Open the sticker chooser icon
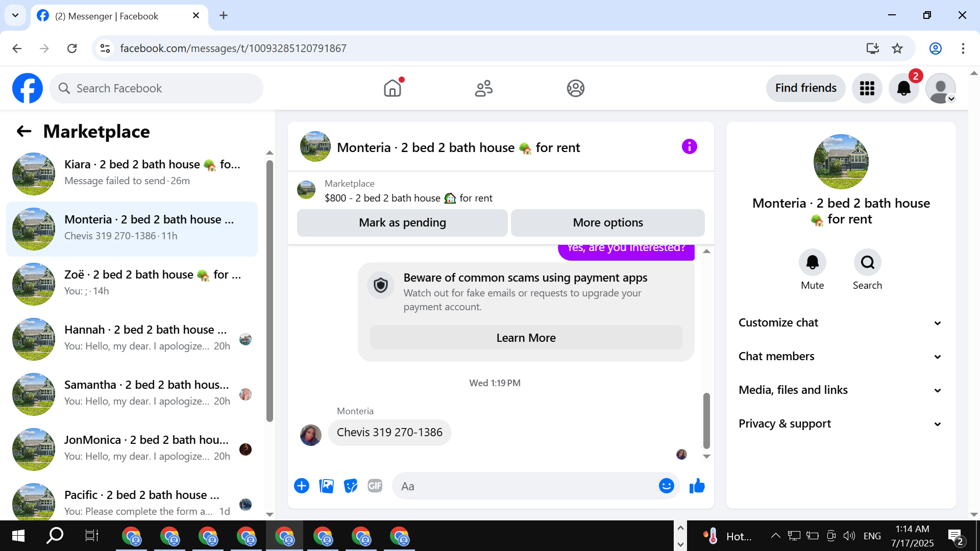 [351, 486]
